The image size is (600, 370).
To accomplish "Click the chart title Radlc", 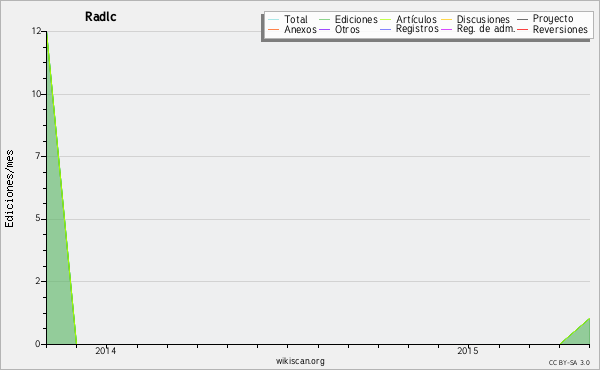I will (x=101, y=17).
